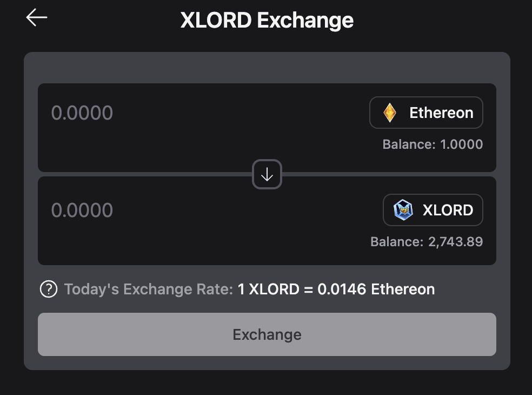
Task: Click the "XLORD Exchange" page title
Action: pos(267,20)
